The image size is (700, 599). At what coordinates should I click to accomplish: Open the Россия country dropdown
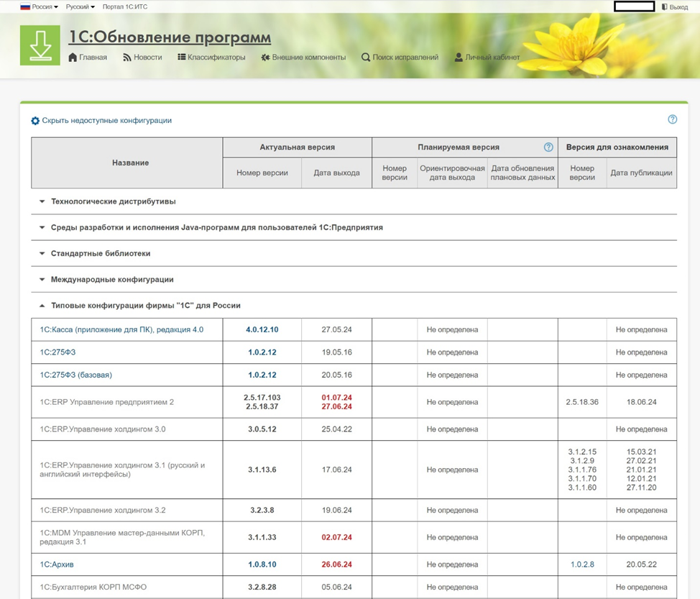(40, 7)
